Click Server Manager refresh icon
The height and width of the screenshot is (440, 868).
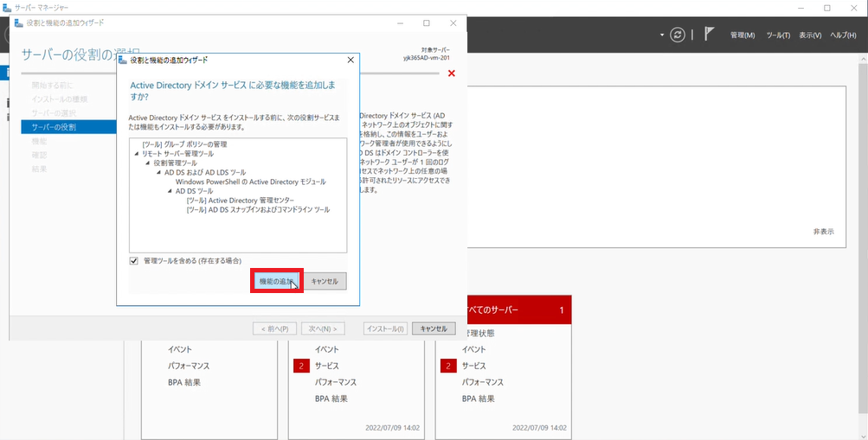click(678, 35)
